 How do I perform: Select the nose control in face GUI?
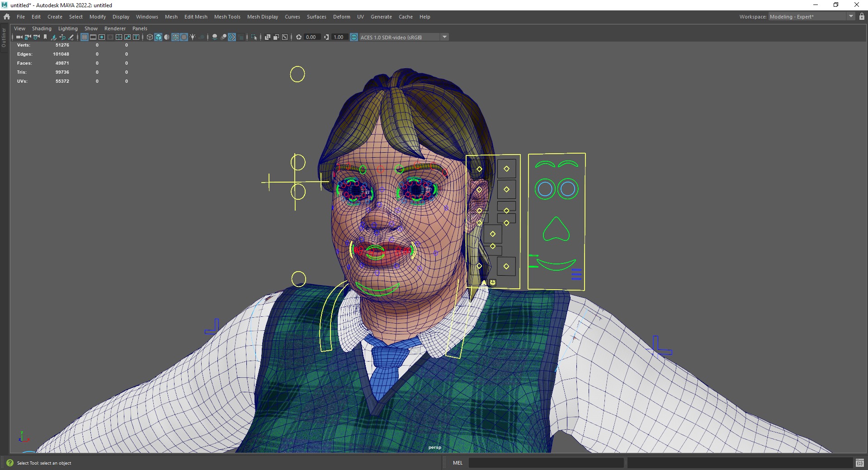(556, 229)
